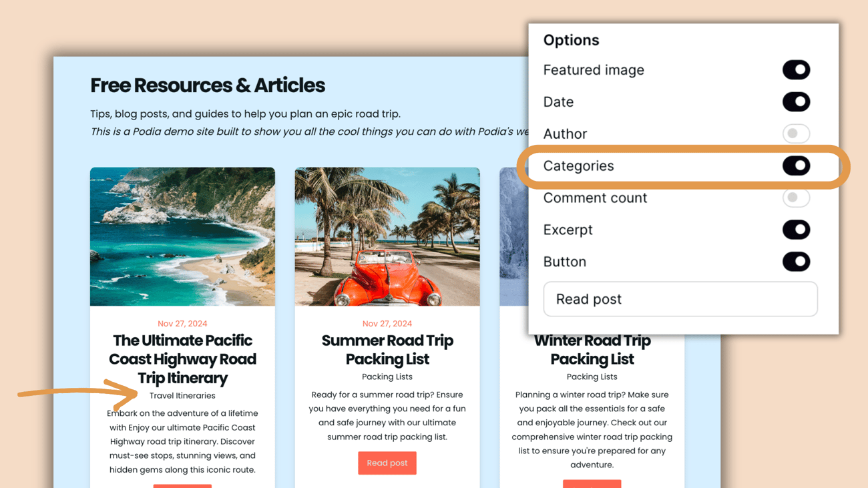Enable the Author toggle
Screen dimensions: 868x488
(796, 134)
